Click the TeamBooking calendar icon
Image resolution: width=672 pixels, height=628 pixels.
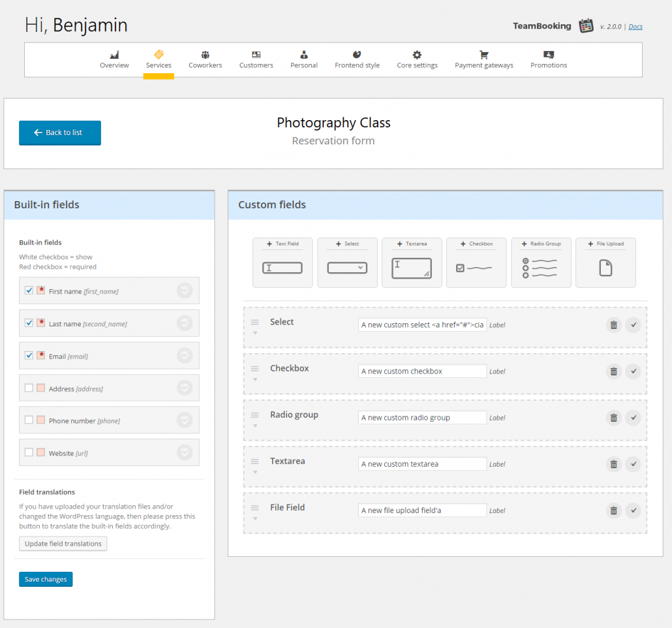(x=586, y=25)
